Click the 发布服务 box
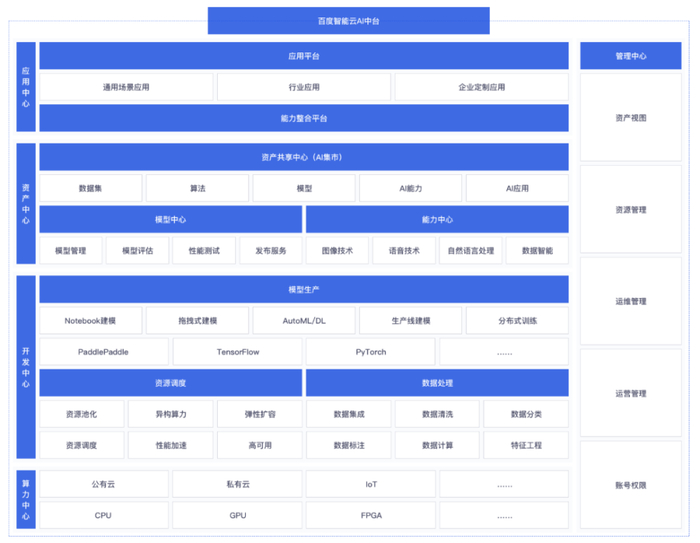The image size is (700, 543). coord(271,251)
